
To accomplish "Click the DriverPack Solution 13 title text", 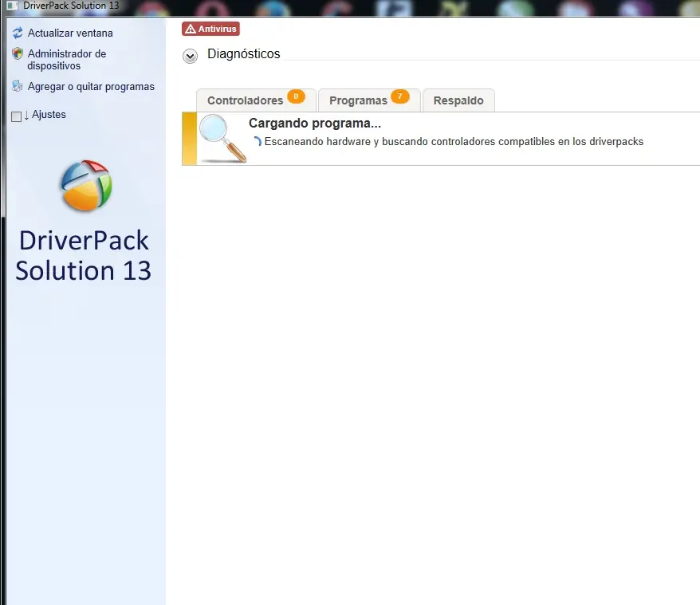I will coord(84,255).
